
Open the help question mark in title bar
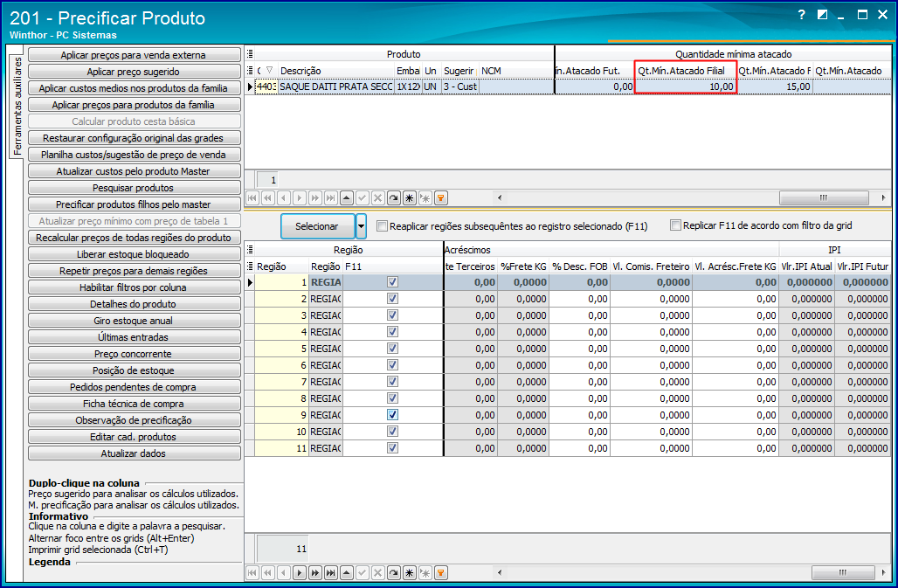(x=802, y=15)
